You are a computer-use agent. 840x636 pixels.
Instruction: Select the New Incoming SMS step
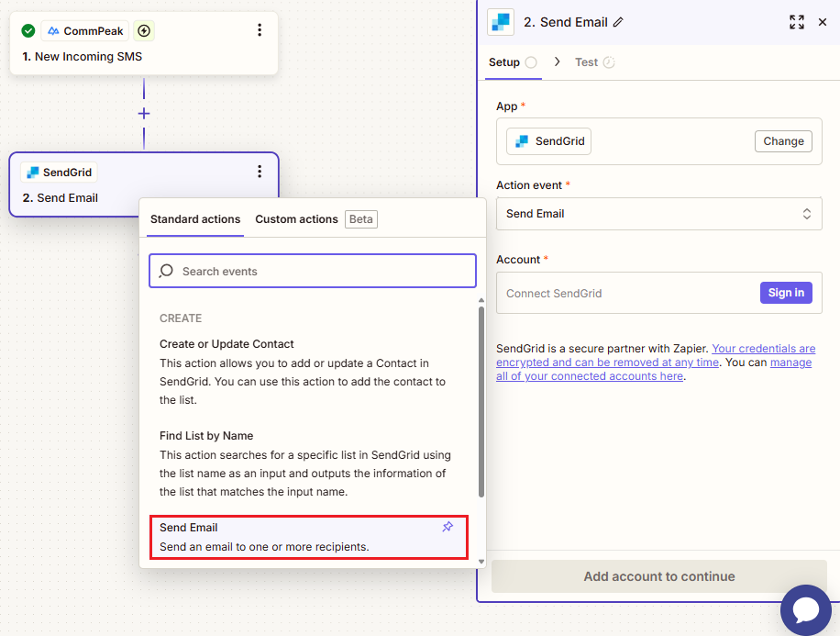(x=144, y=44)
